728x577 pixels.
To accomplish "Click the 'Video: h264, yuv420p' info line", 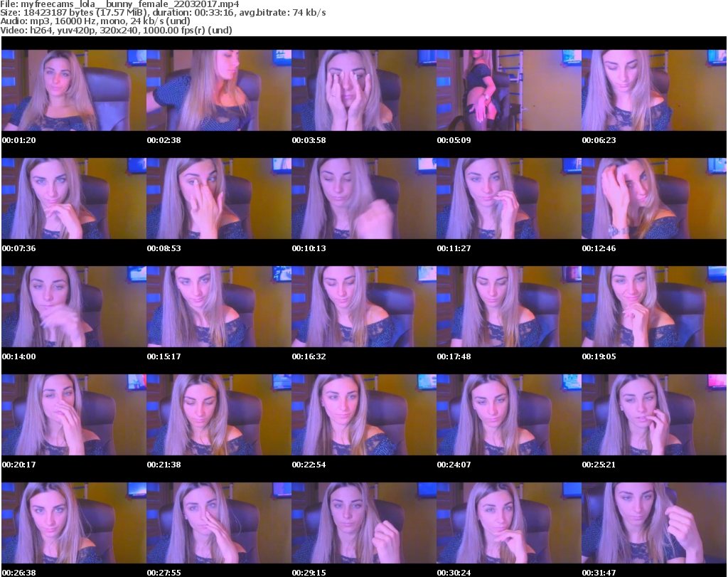I will click(x=116, y=30).
